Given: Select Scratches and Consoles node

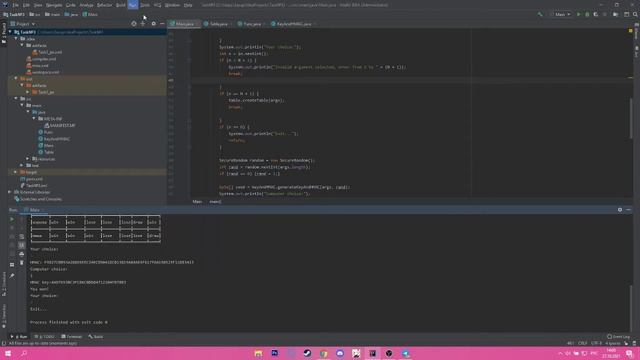Looking at the screenshot, I should pyautogui.click(x=38, y=199).
